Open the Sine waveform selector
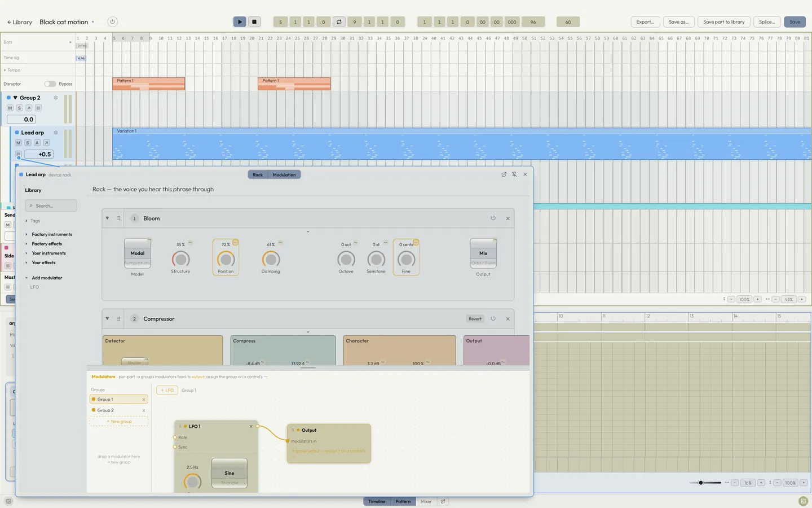The height and width of the screenshot is (508, 812). tap(230, 473)
